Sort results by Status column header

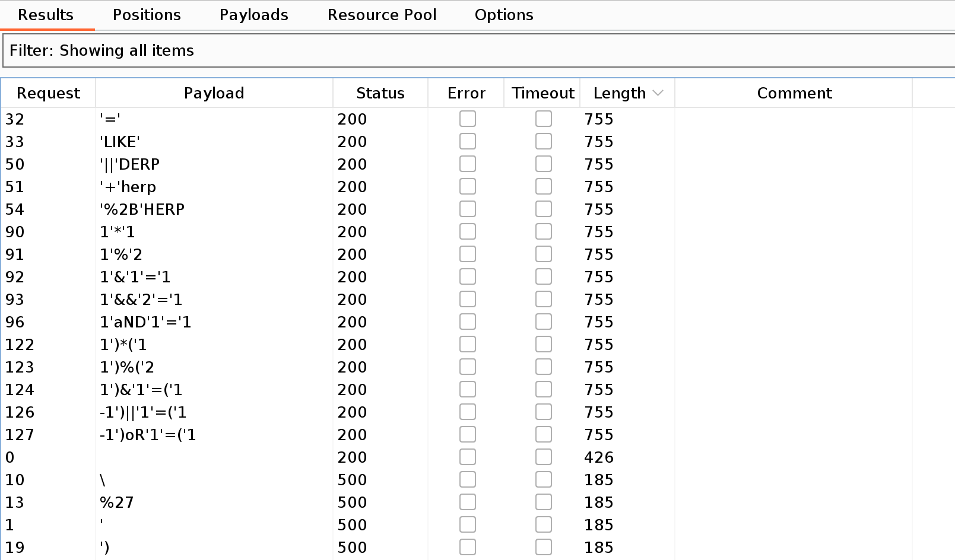click(380, 93)
